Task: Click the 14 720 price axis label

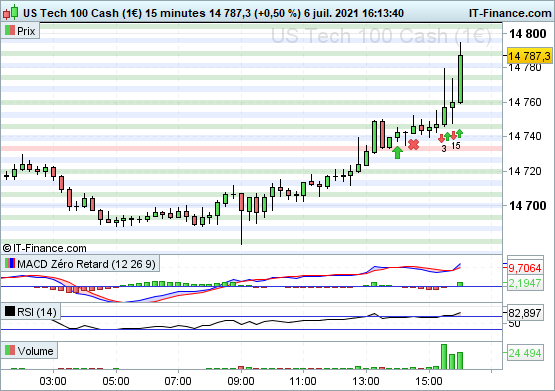Action: tap(525, 171)
